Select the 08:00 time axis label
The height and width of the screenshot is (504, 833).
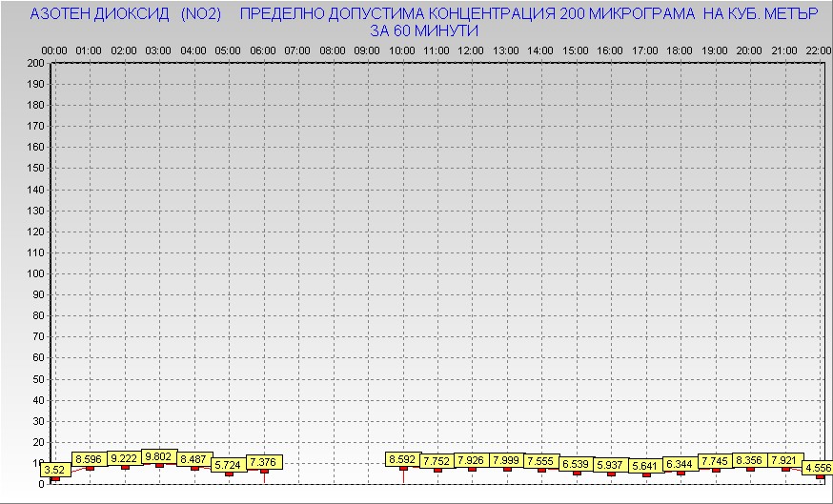[x=333, y=50]
